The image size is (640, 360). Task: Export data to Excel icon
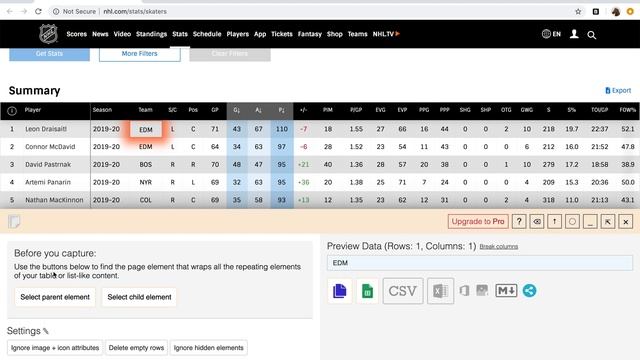click(x=440, y=291)
